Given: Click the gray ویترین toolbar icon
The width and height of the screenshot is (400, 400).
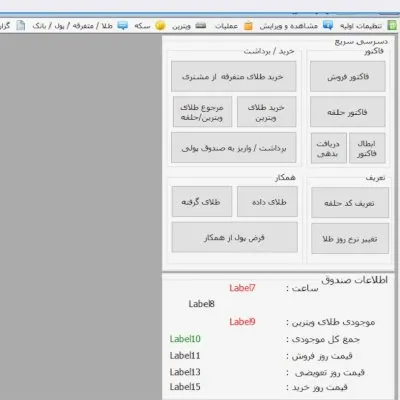Looking at the screenshot, I should [201, 25].
